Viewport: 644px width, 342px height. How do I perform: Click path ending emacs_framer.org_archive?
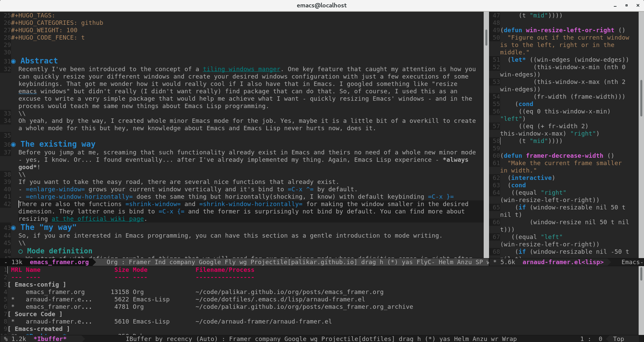pos(304,307)
